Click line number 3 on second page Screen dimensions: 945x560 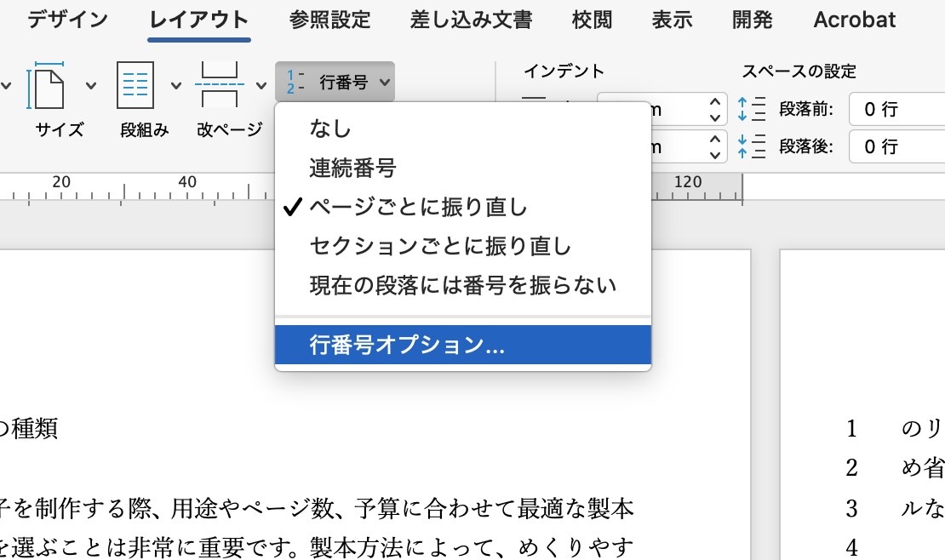[x=851, y=509]
